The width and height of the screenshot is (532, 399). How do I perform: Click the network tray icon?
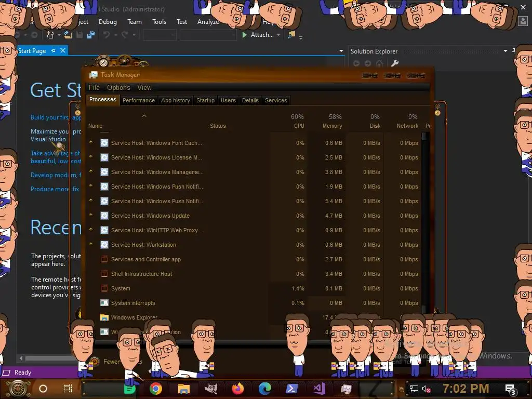pos(414,389)
